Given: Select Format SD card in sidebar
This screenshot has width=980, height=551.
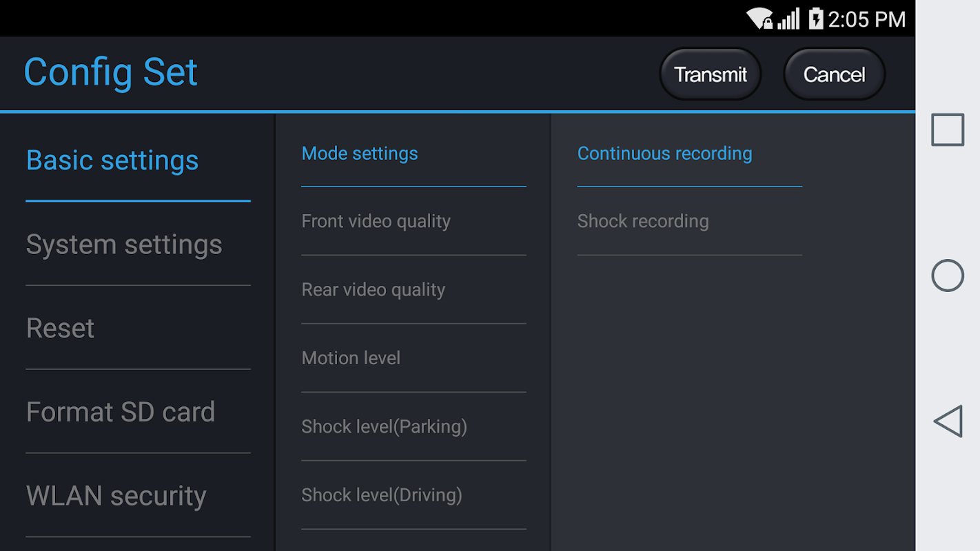Looking at the screenshot, I should [121, 412].
